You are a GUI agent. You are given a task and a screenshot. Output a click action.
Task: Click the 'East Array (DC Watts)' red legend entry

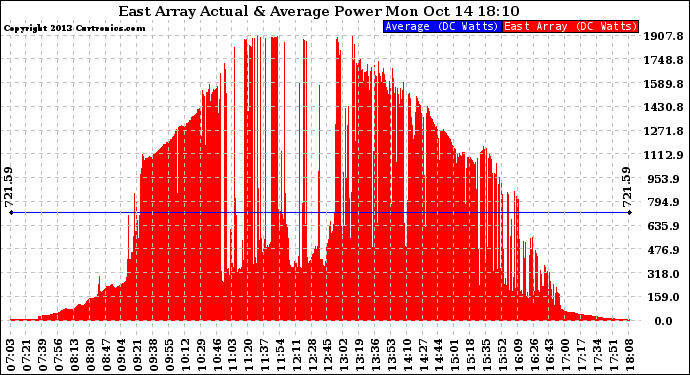570,26
